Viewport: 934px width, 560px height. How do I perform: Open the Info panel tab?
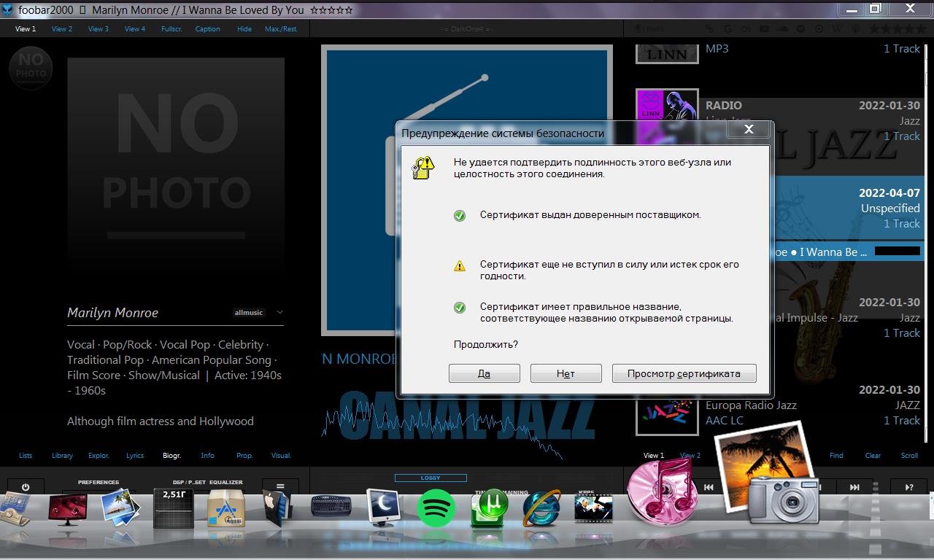208,456
